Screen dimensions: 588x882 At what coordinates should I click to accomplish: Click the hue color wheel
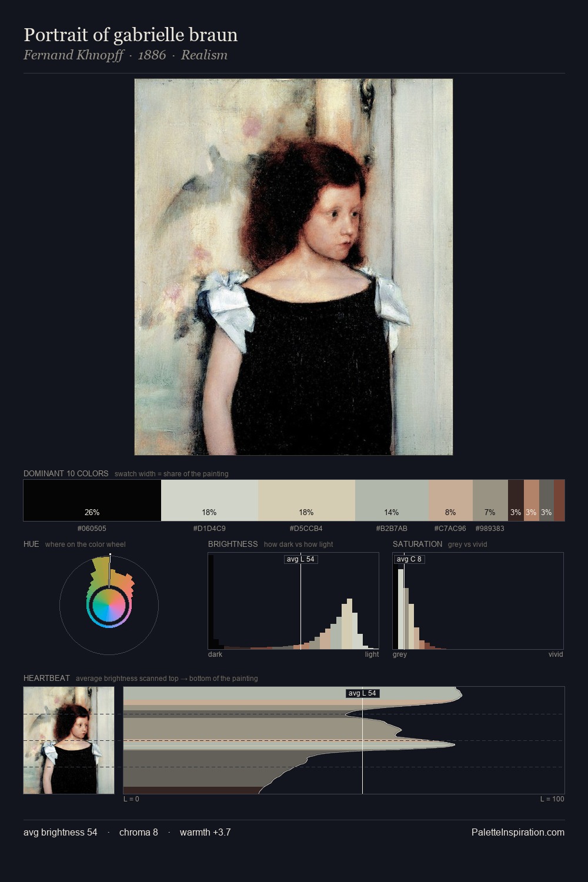point(109,606)
